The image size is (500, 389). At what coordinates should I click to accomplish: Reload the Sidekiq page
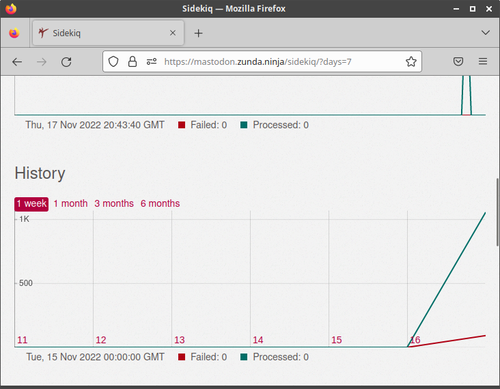[x=66, y=62]
